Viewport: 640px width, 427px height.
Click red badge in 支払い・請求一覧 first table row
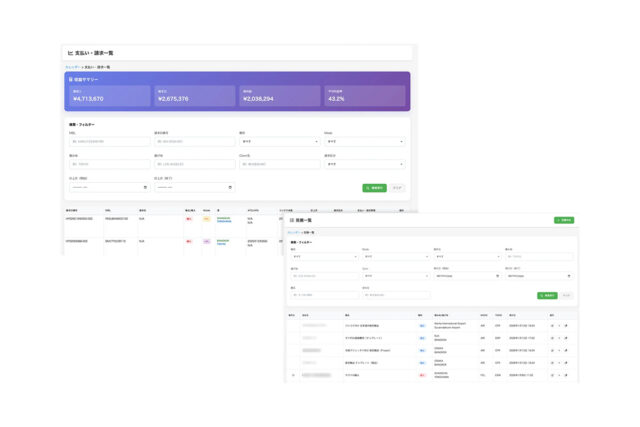[189, 219]
